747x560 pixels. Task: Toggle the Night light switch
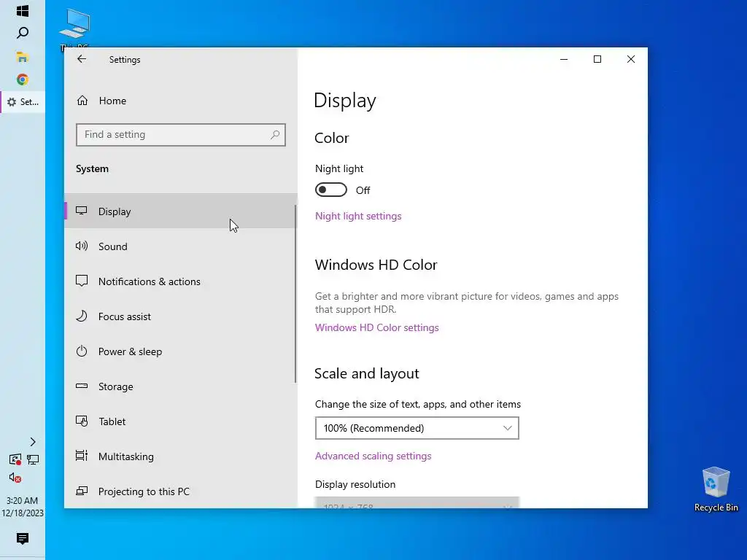coord(331,190)
